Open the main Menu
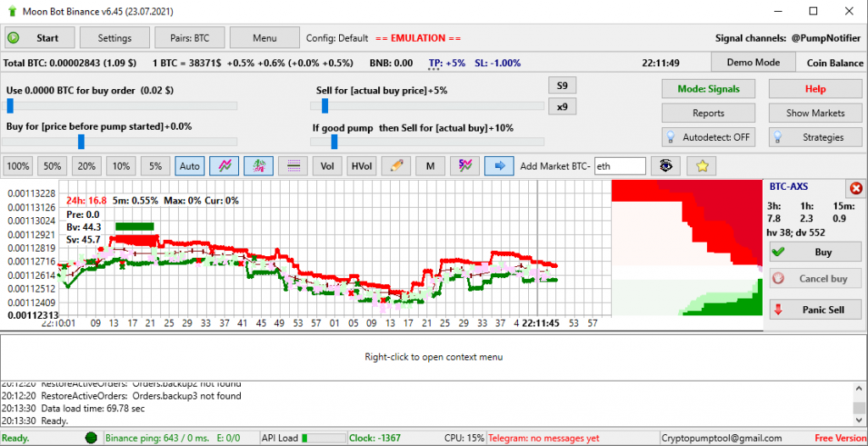 point(264,38)
